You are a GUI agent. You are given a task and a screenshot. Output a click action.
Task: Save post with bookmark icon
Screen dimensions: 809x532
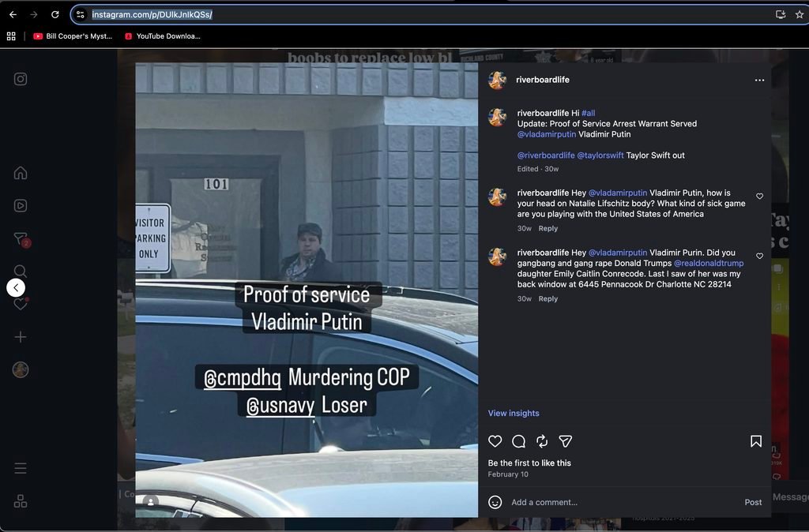tap(756, 441)
